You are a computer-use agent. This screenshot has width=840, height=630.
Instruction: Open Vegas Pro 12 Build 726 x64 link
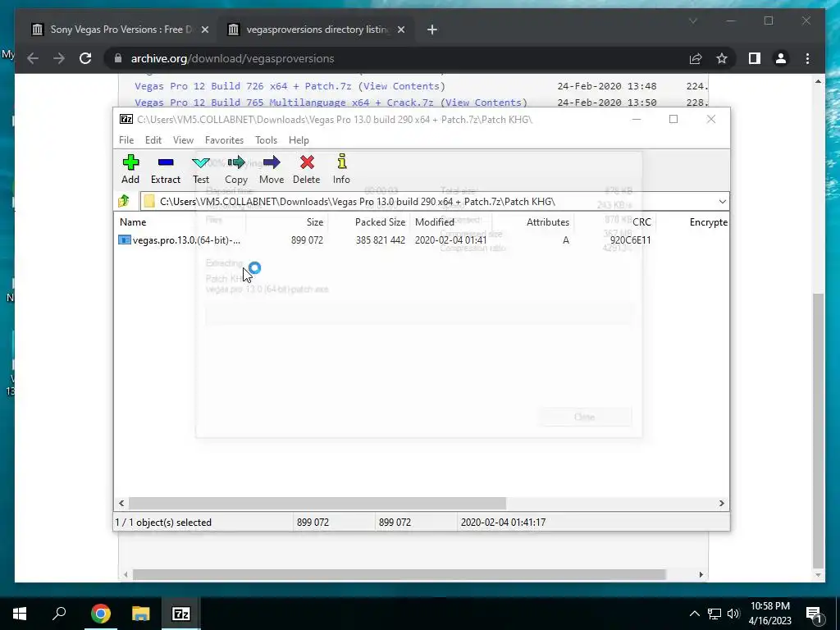pos(243,86)
